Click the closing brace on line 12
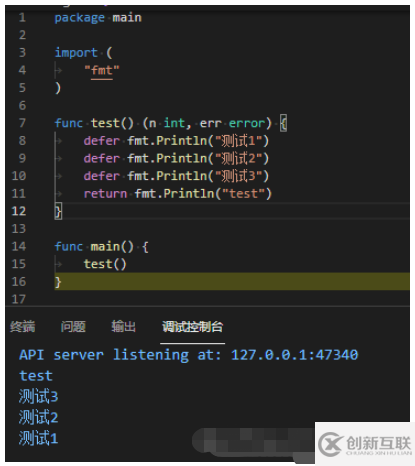The height and width of the screenshot is (466, 415). 58,211
